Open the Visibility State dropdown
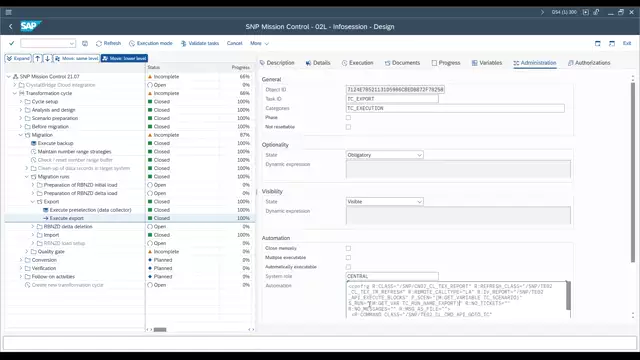 coord(384,202)
